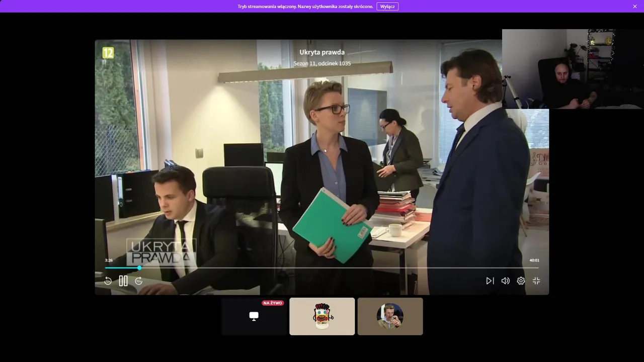This screenshot has width=644, height=362.
Task: Mute the video volume
Action: (505, 281)
